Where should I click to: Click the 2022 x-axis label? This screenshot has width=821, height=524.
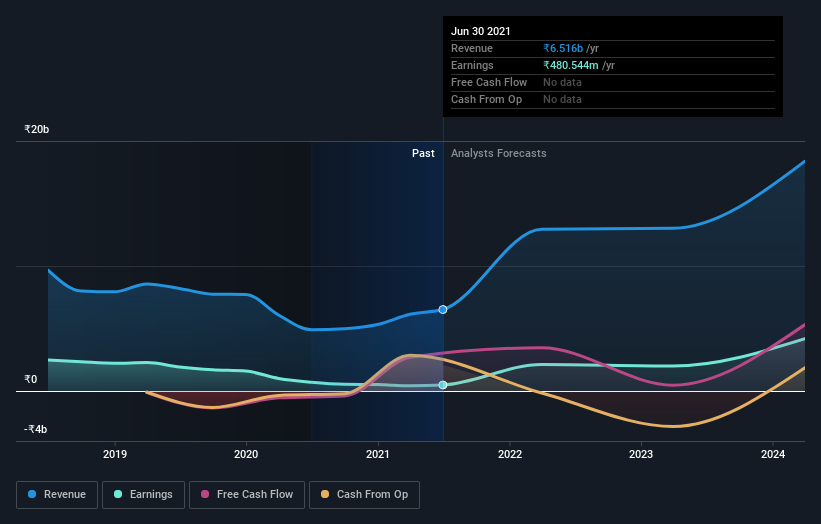tap(510, 454)
